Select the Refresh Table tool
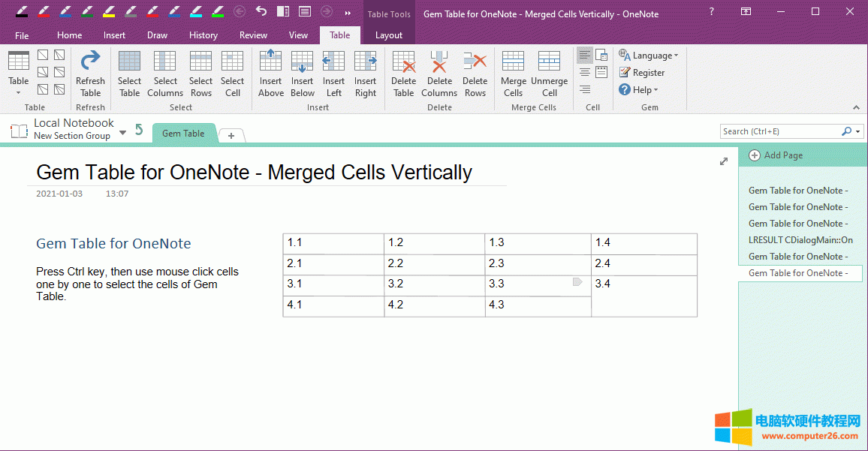Screen dimensions: 868x451 (90, 73)
